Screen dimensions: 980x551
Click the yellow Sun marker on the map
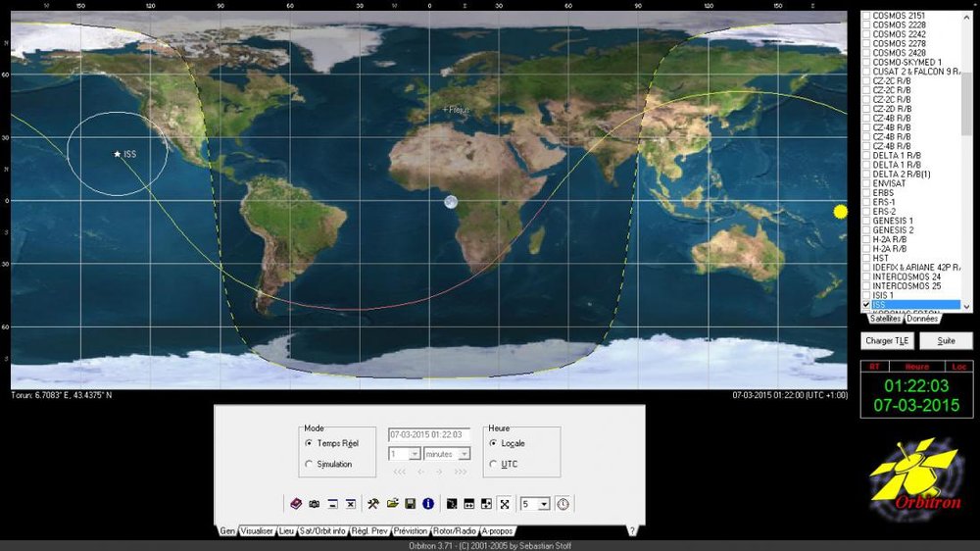click(x=841, y=212)
